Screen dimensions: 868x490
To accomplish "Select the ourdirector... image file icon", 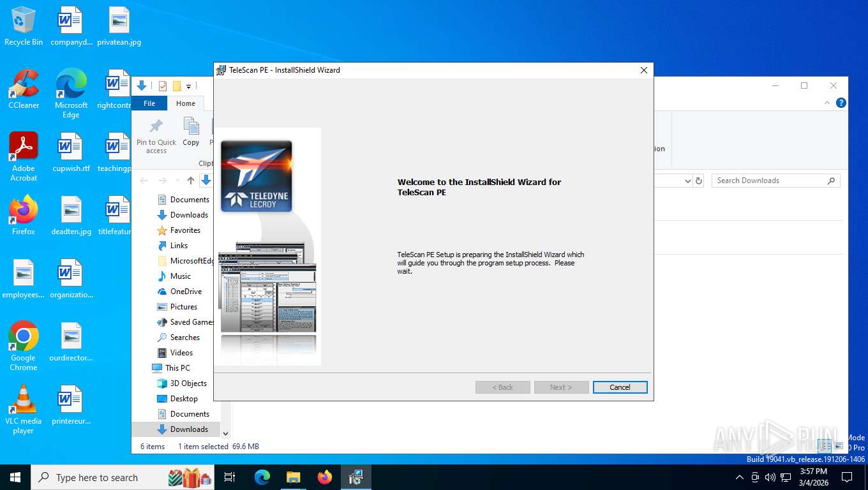I will tap(71, 342).
